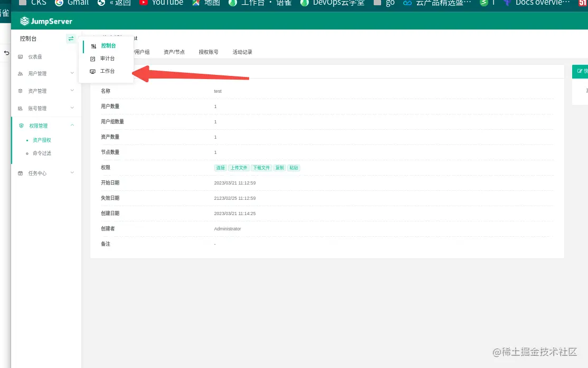588x368 pixels.
Task: Click the 控制台 sliders icon in popup
Action: click(x=93, y=46)
